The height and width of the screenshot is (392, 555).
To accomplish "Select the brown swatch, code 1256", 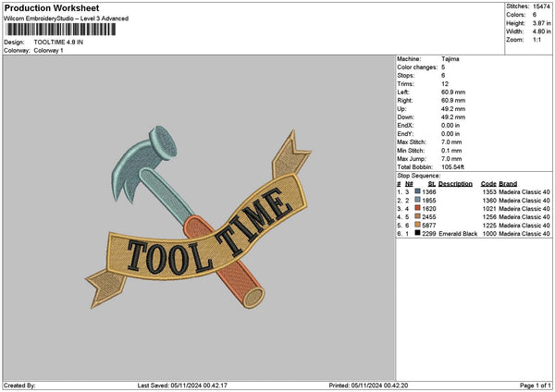I will click(x=419, y=216).
